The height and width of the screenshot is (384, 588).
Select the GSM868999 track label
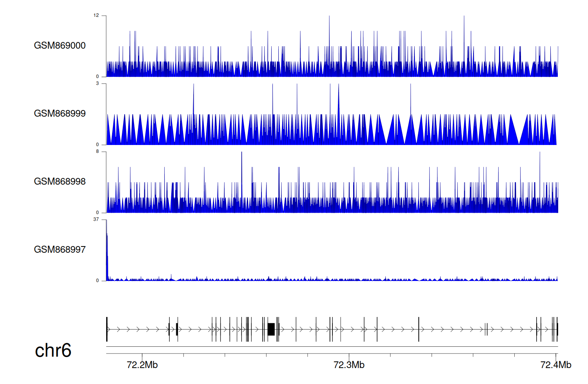(x=60, y=114)
